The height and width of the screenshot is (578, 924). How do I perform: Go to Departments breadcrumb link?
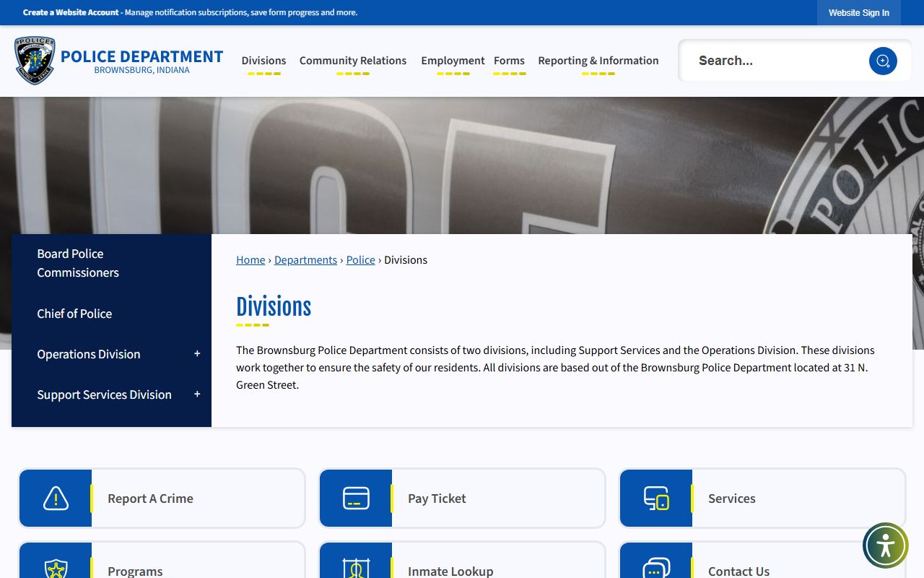click(x=305, y=260)
